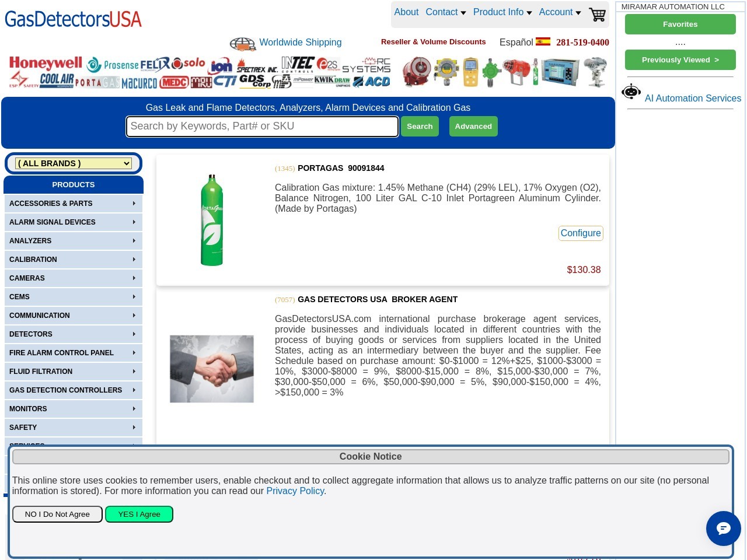Click phone number 281-519-0400
Screen dimensions: 747x560
coord(582,43)
